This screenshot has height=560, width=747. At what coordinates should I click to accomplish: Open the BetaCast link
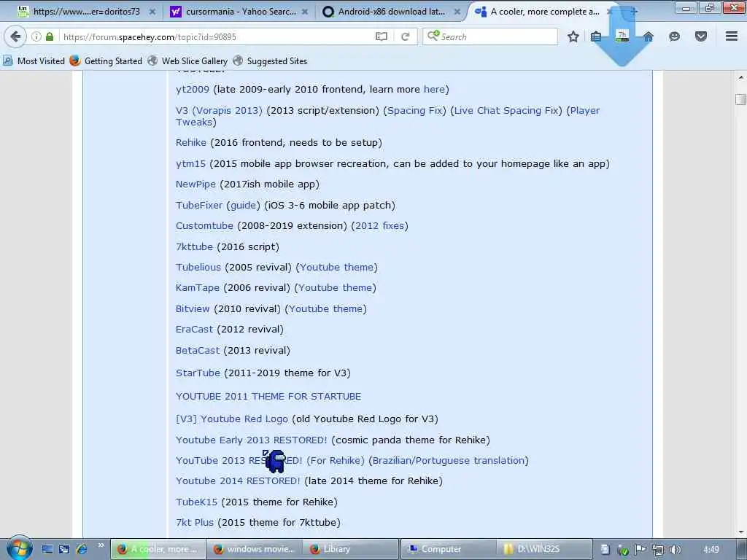[x=198, y=350]
